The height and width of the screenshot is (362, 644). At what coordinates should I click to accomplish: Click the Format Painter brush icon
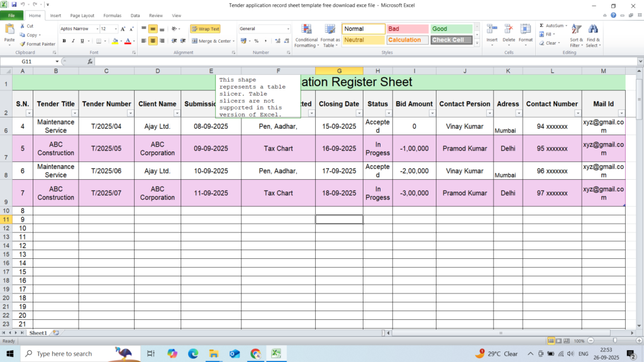coord(23,44)
